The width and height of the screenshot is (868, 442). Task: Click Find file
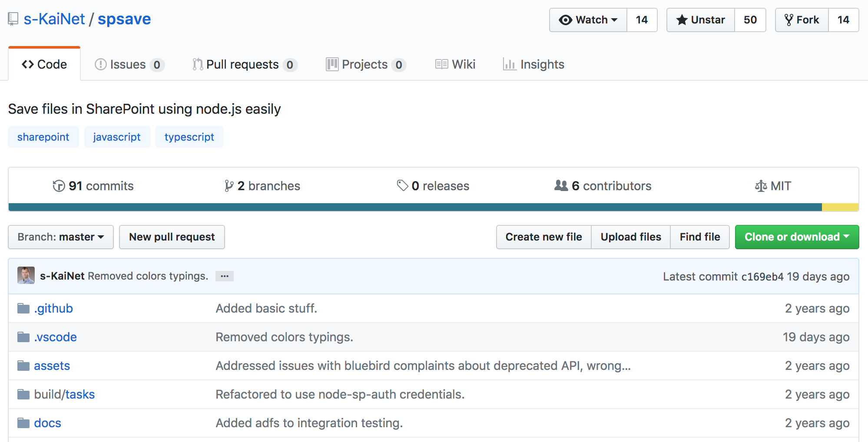[700, 237]
